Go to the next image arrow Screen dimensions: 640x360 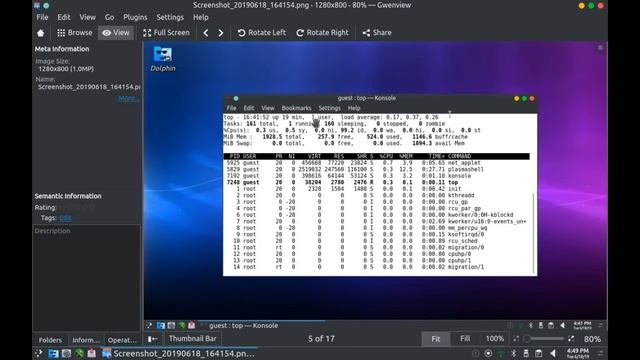coord(221,33)
